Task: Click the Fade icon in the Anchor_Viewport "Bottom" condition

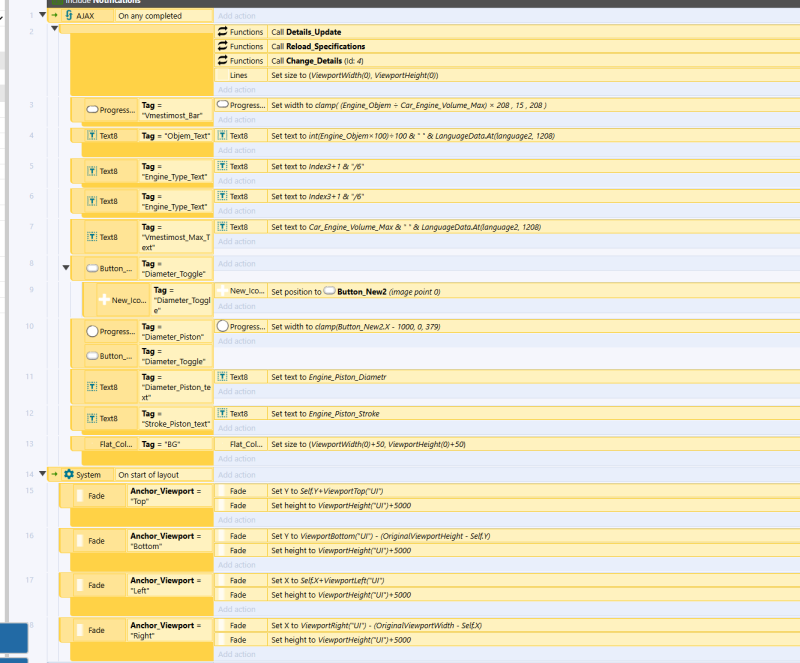Action: [x=80, y=541]
